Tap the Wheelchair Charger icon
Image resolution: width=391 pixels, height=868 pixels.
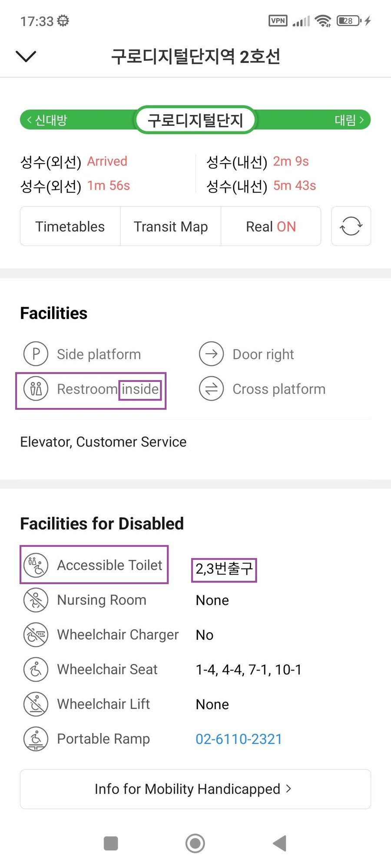pyautogui.click(x=36, y=635)
